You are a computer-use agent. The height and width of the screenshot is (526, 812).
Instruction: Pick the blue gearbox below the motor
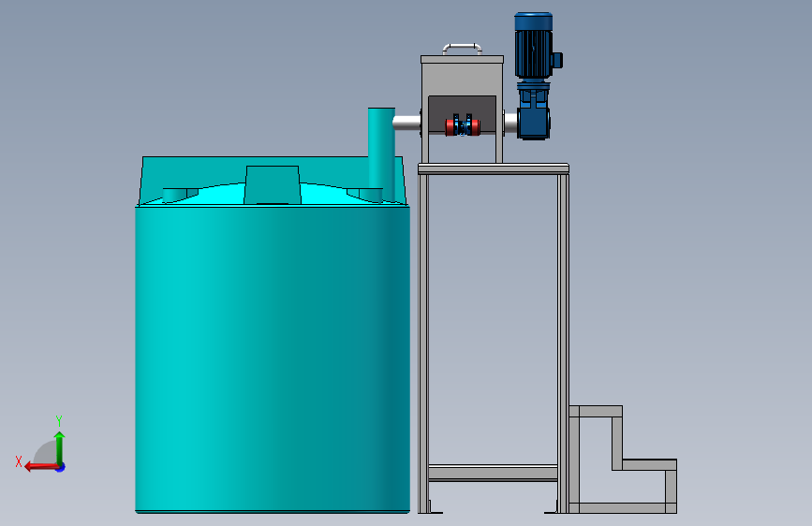(x=534, y=110)
